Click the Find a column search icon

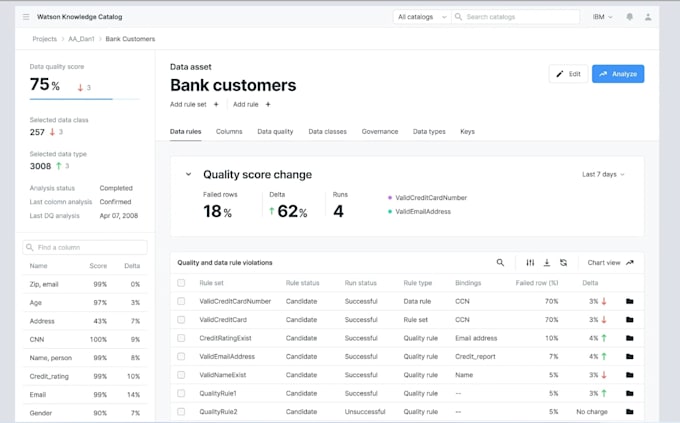point(29,247)
